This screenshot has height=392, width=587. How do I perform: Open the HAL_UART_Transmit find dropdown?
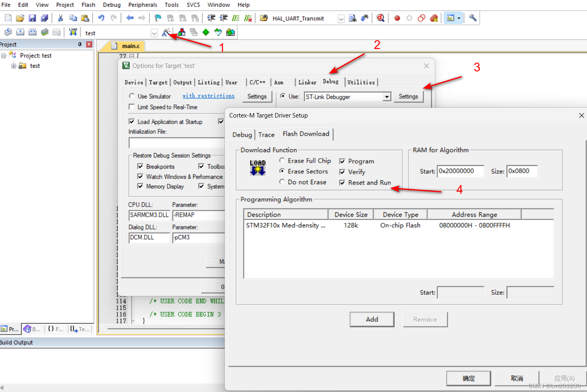[x=341, y=19]
